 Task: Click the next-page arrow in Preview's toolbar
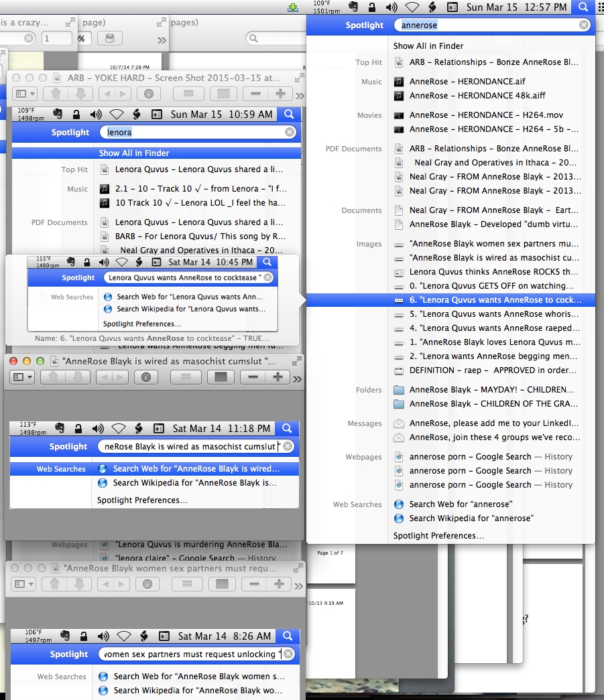pyautogui.click(x=121, y=94)
